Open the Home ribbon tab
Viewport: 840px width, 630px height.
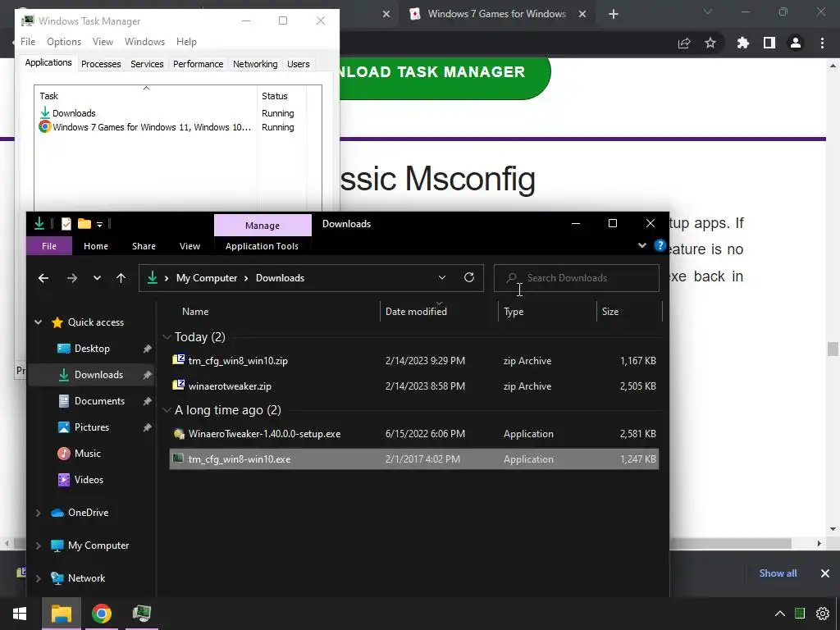point(96,246)
